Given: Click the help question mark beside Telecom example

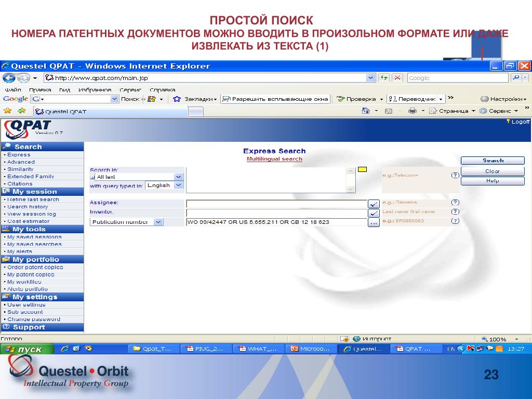Looking at the screenshot, I should [455, 176].
